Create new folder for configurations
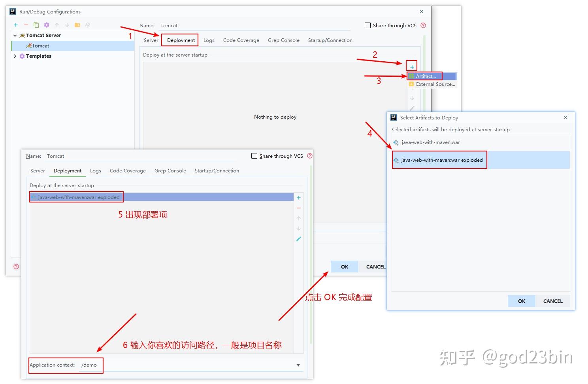This screenshot has width=588, height=384. tap(78, 25)
